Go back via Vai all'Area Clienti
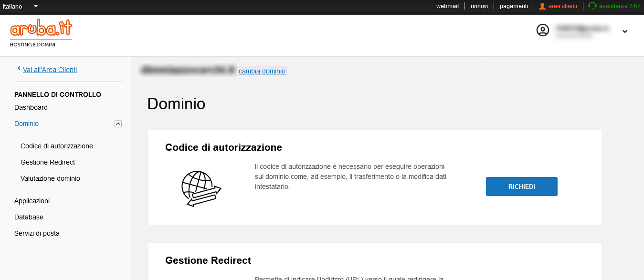The height and width of the screenshot is (280, 644). 50,70
